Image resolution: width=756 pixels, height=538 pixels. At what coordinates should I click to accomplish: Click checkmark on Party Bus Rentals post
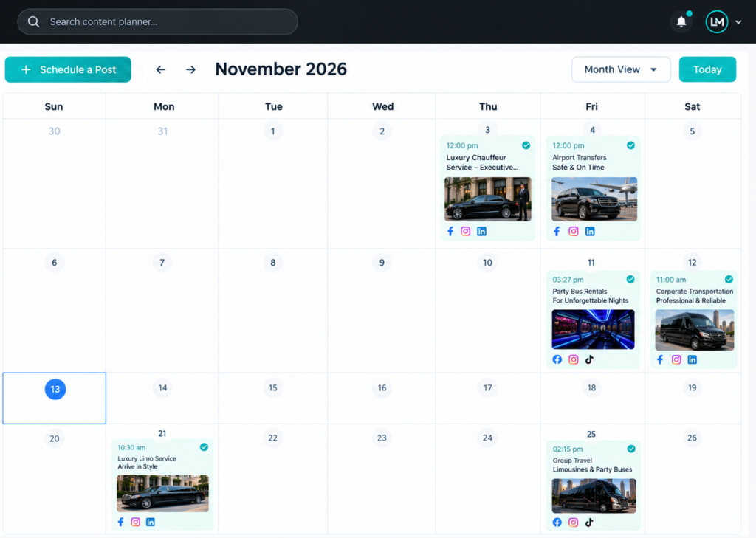[x=630, y=279]
